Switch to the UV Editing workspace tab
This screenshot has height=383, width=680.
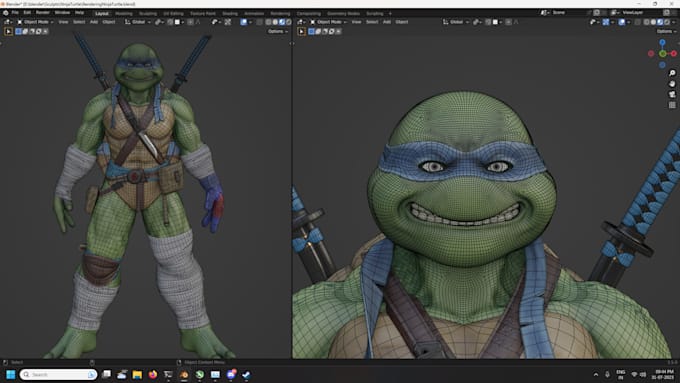pos(173,13)
